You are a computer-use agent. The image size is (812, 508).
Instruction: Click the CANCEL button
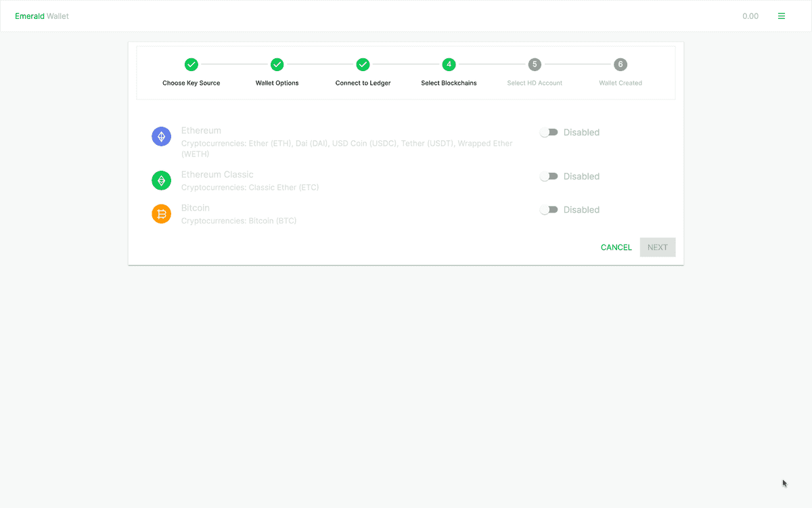point(616,247)
